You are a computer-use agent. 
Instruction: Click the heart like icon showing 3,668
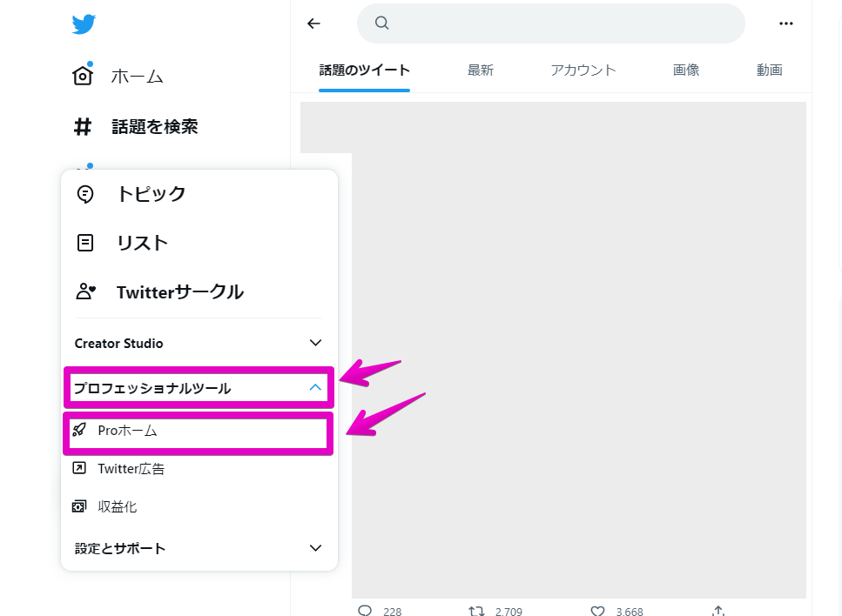click(x=597, y=611)
